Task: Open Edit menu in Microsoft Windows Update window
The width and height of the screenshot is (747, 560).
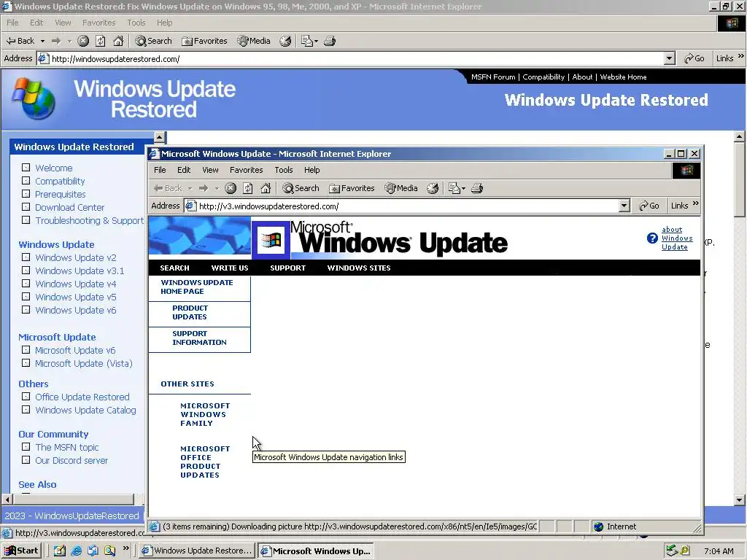Action: click(x=184, y=170)
